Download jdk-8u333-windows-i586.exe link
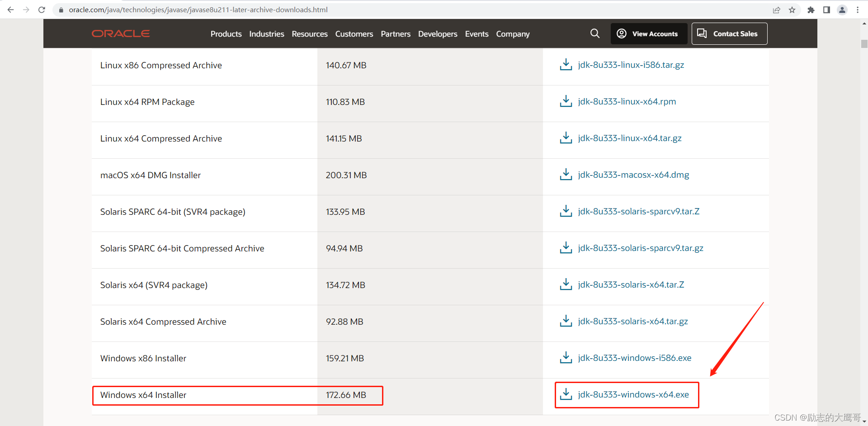The height and width of the screenshot is (426, 868). 635,358
